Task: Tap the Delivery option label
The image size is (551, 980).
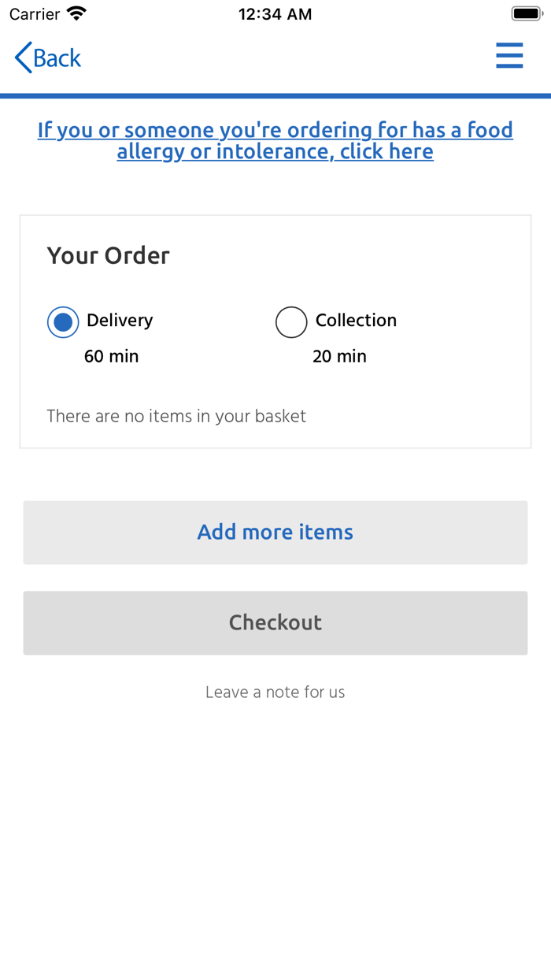Action: click(120, 321)
